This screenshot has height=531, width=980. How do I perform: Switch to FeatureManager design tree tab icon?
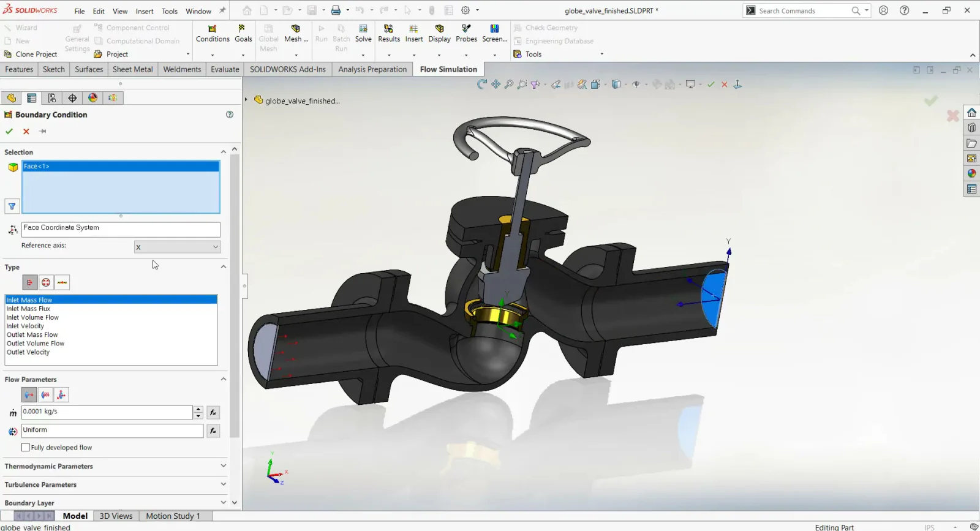(x=11, y=98)
